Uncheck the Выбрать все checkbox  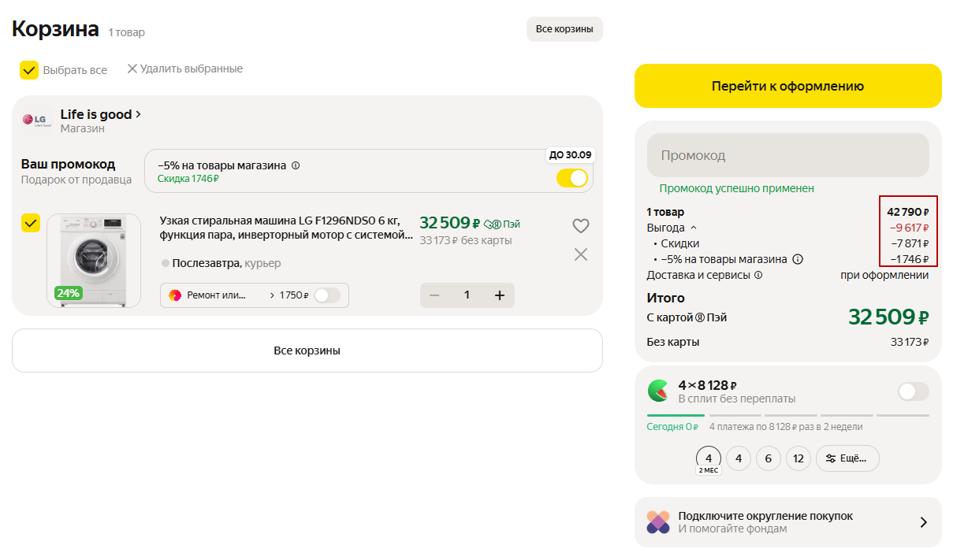pos(29,70)
